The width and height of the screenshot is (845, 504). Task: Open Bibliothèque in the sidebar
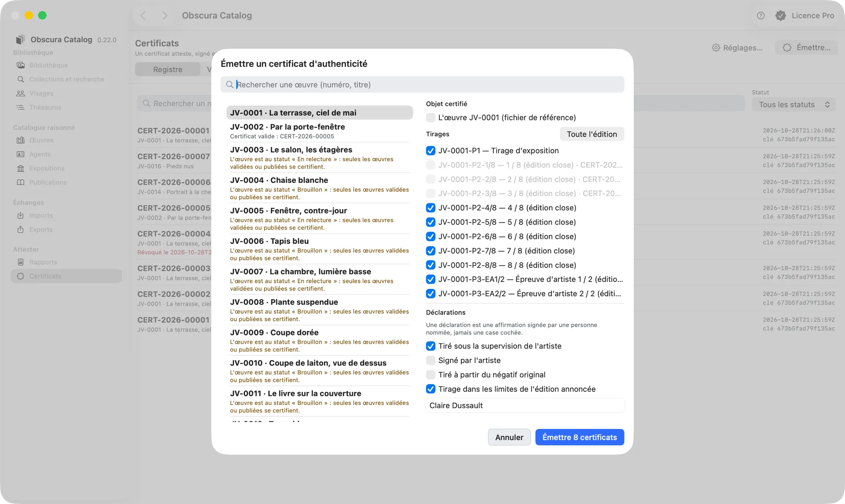point(48,65)
